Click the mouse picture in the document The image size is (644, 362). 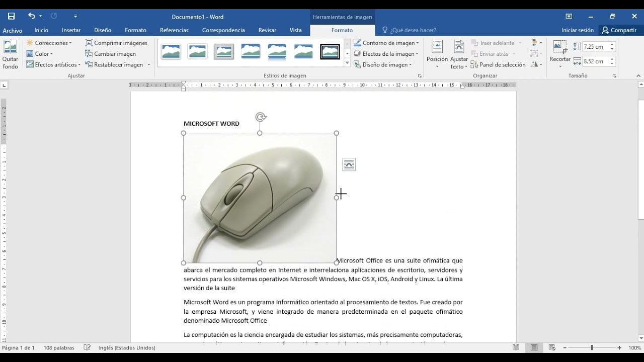click(260, 198)
